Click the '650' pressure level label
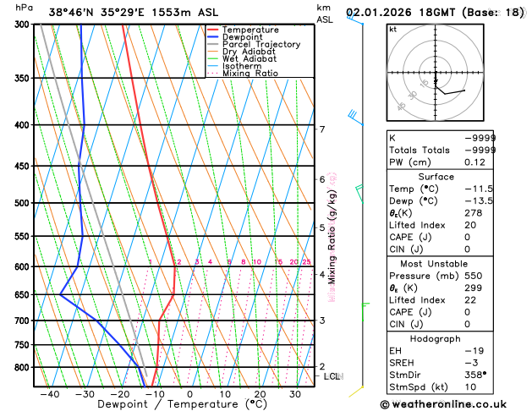 24,295
